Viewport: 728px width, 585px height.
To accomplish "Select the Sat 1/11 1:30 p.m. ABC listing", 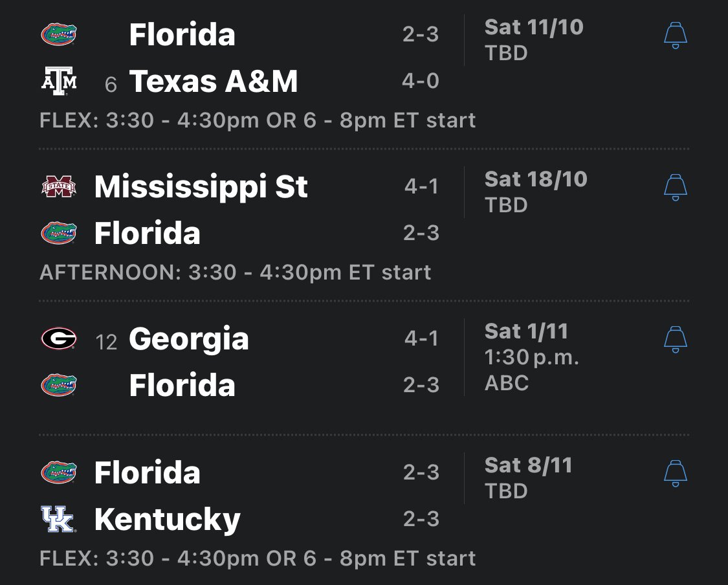I will click(x=531, y=357).
